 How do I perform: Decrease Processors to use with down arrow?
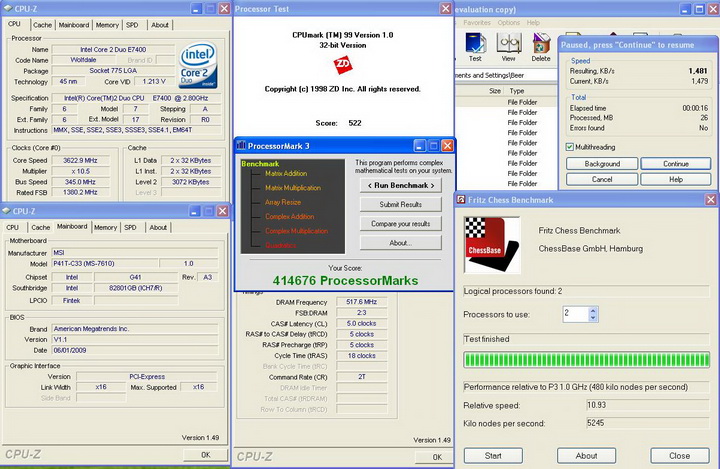tap(593, 317)
